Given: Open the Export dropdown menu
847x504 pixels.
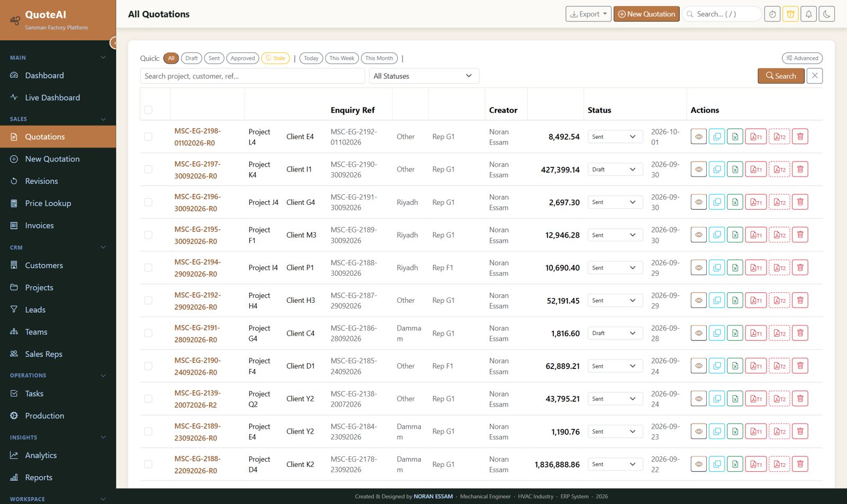Looking at the screenshot, I should [588, 14].
